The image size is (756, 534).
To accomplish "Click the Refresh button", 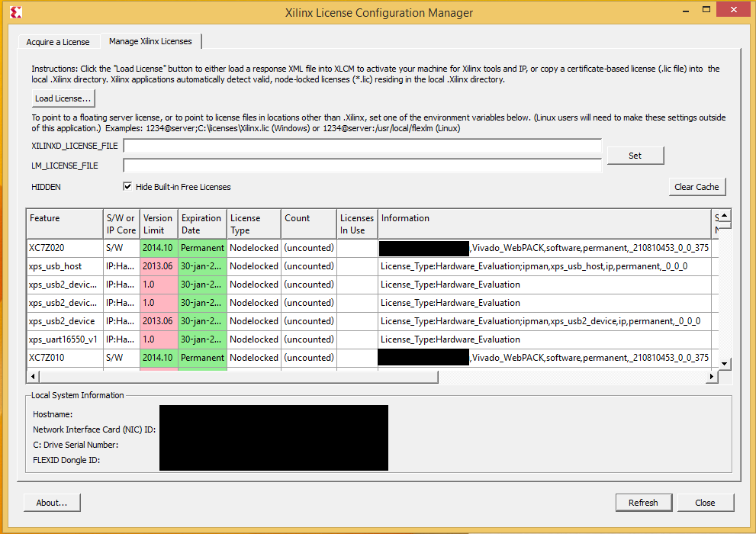I will point(644,503).
